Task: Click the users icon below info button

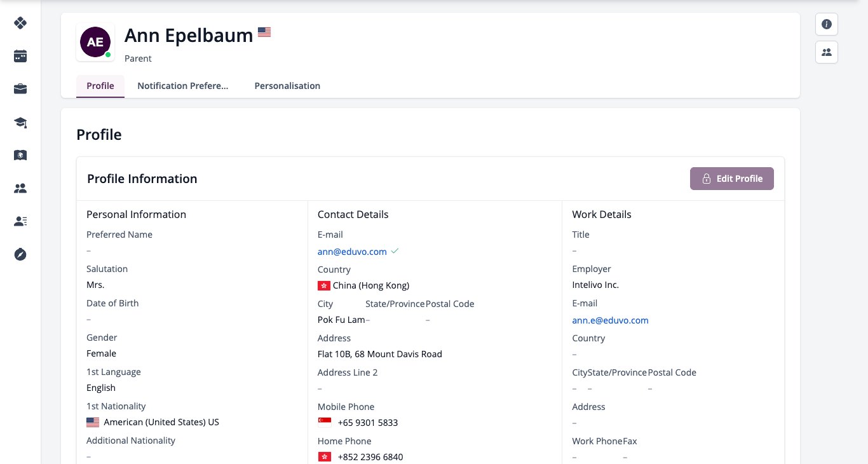Action: click(x=827, y=52)
